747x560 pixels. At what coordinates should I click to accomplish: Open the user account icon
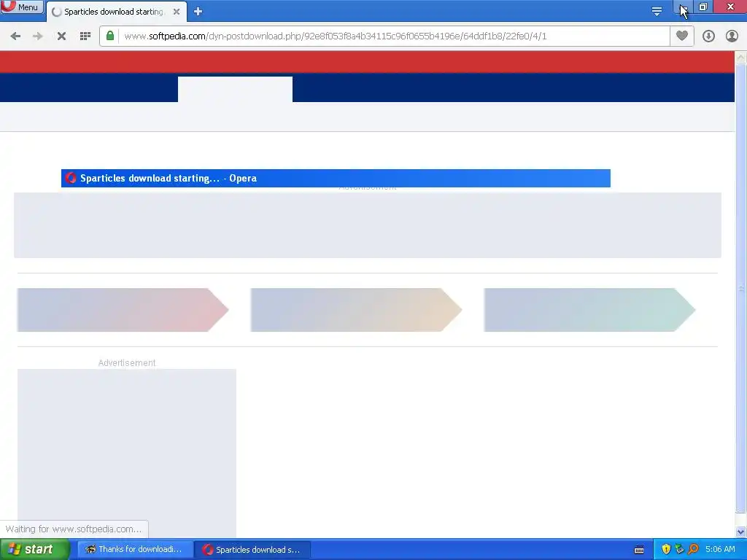click(732, 36)
